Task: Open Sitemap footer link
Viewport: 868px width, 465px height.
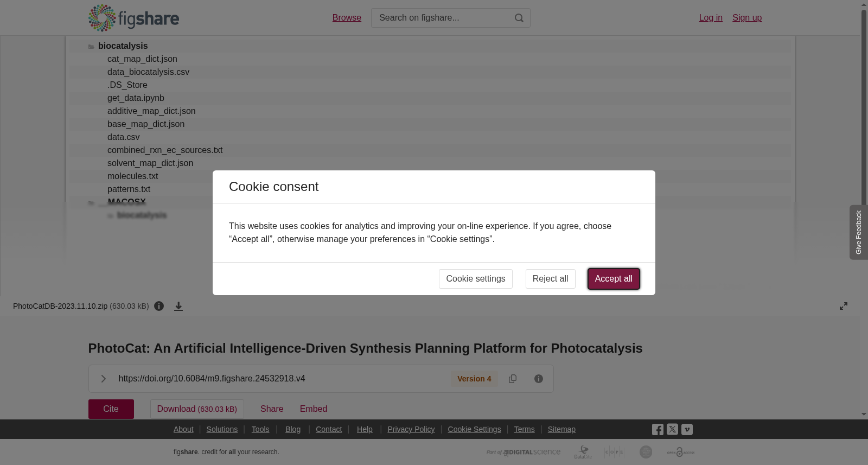Action: click(x=561, y=429)
